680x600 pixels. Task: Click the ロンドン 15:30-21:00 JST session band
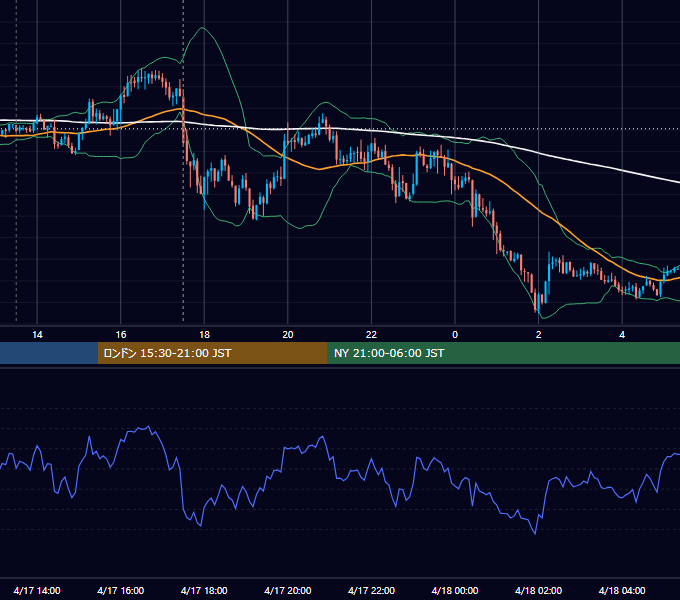[x=212, y=353]
